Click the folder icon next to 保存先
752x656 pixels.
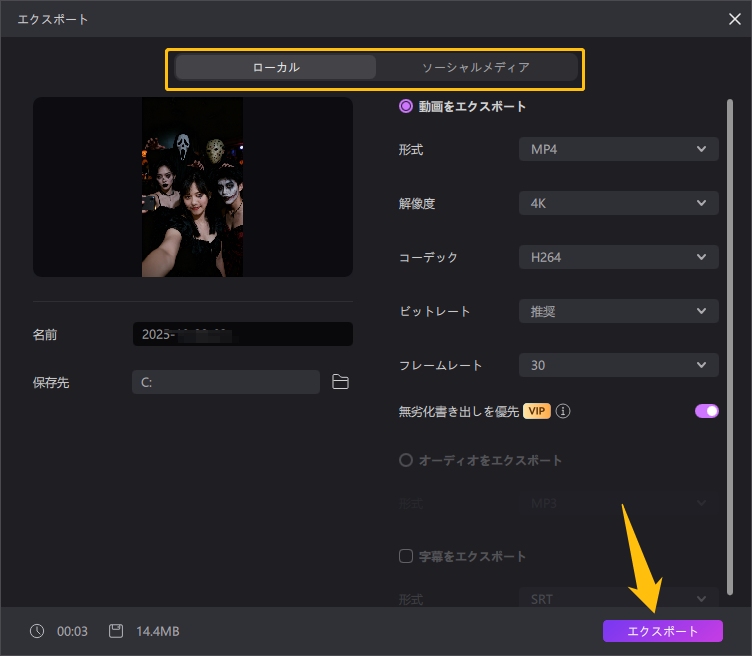tap(340, 382)
